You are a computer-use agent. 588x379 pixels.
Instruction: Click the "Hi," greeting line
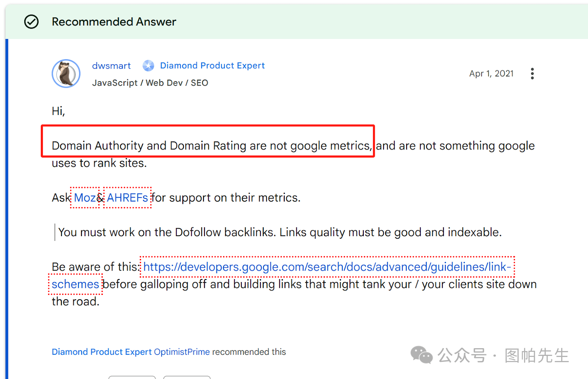click(58, 111)
